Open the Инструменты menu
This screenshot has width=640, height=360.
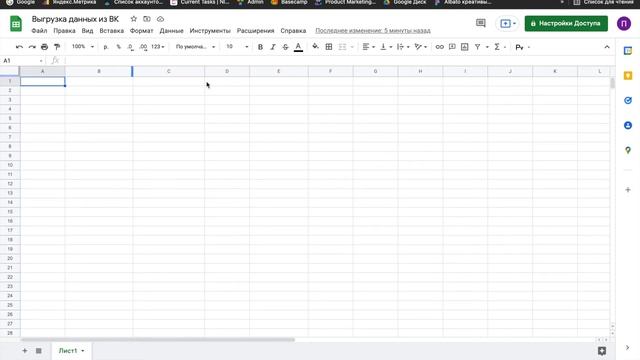click(x=210, y=31)
